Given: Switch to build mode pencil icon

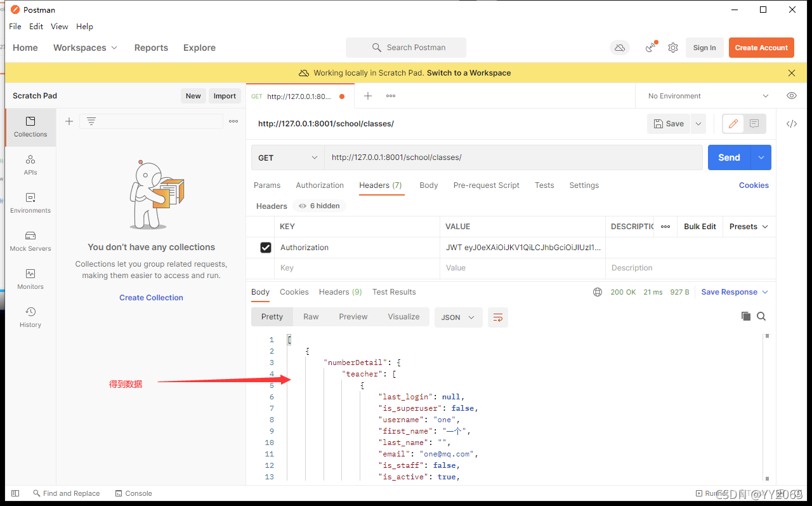Looking at the screenshot, I should click(x=733, y=124).
